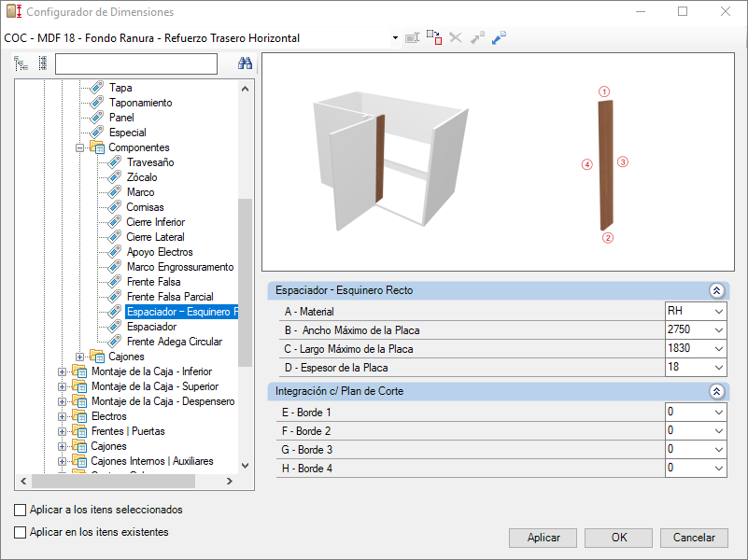This screenshot has height=560, width=748.
Task: Click the tree vertical scrollbar up arrow
Action: (x=246, y=89)
